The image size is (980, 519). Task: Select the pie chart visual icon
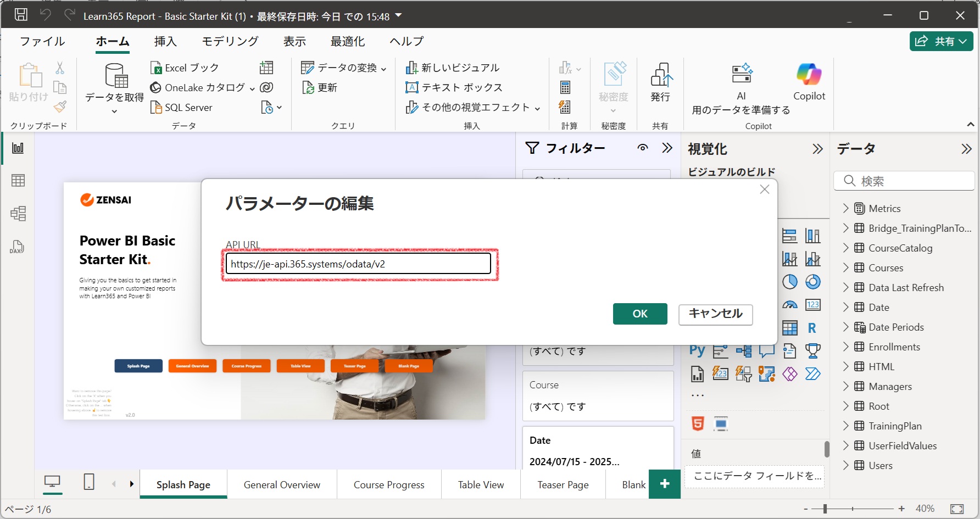[790, 282]
